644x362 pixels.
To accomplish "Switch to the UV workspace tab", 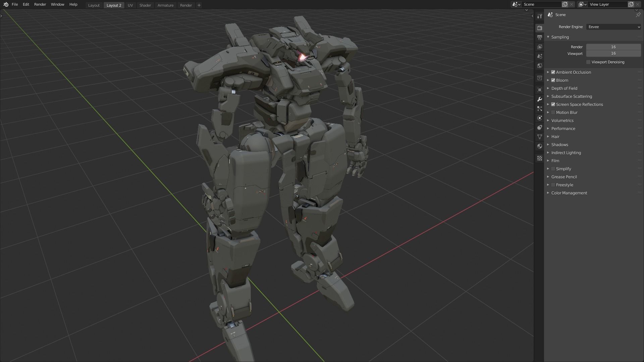I will 130,5.
